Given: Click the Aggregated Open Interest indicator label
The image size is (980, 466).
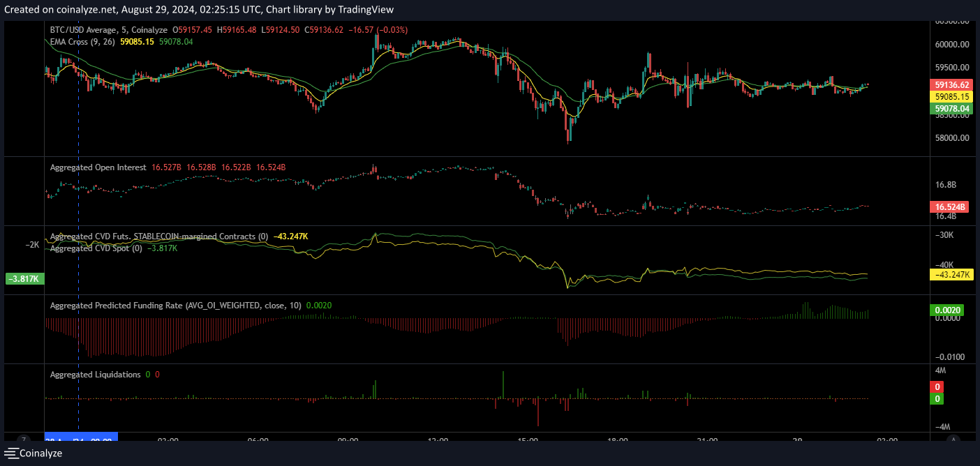Looking at the screenshot, I should (x=98, y=167).
